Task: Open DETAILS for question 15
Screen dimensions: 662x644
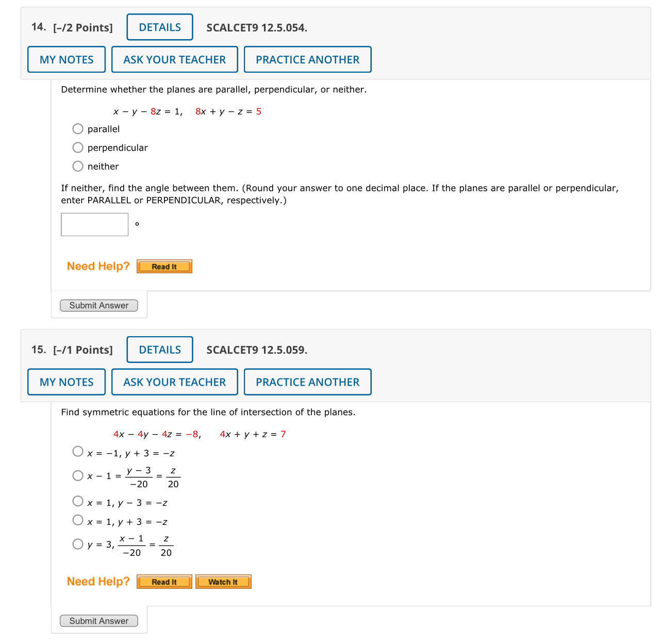Action: 159,350
